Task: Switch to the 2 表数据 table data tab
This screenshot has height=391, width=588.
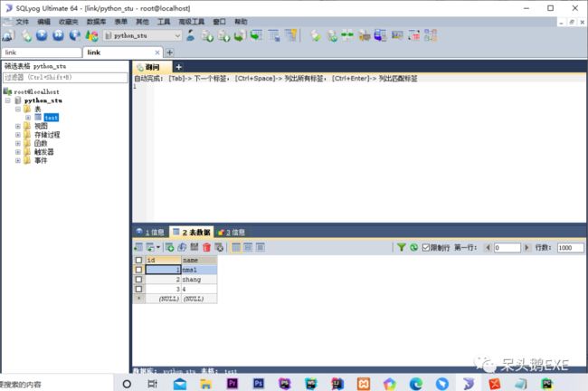Action: 192,233
